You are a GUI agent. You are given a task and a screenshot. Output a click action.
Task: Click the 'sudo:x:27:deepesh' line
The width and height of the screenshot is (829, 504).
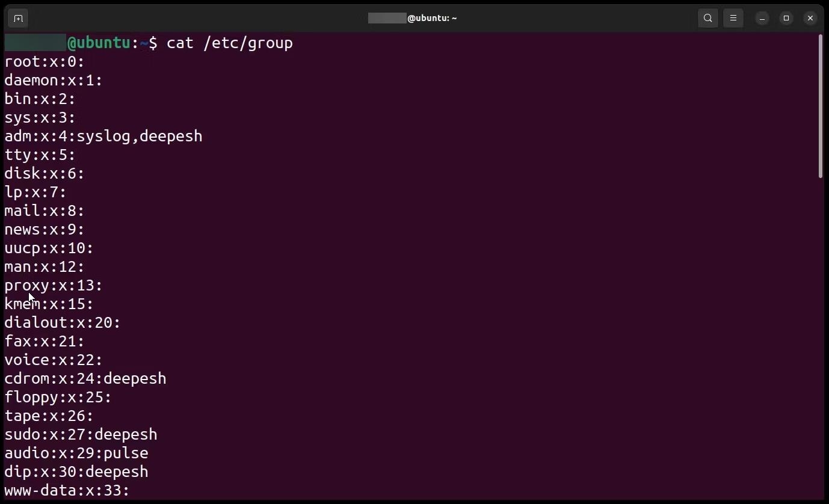pos(81,434)
